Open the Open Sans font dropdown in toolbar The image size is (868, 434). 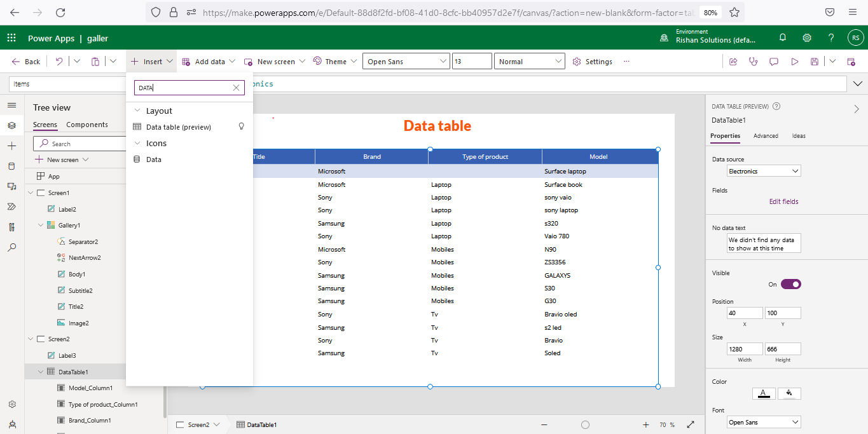tap(406, 62)
